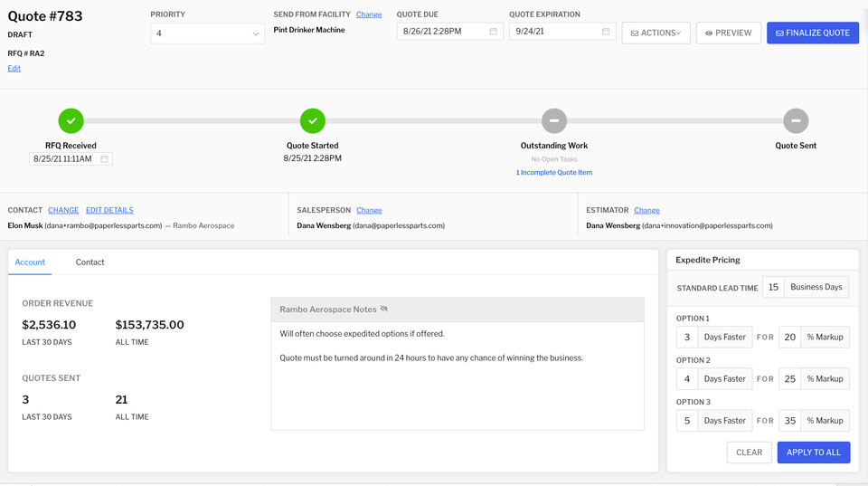Screen dimensions: 868x486
Task: Click Option 2 markup field showing 25
Action: coord(790,379)
